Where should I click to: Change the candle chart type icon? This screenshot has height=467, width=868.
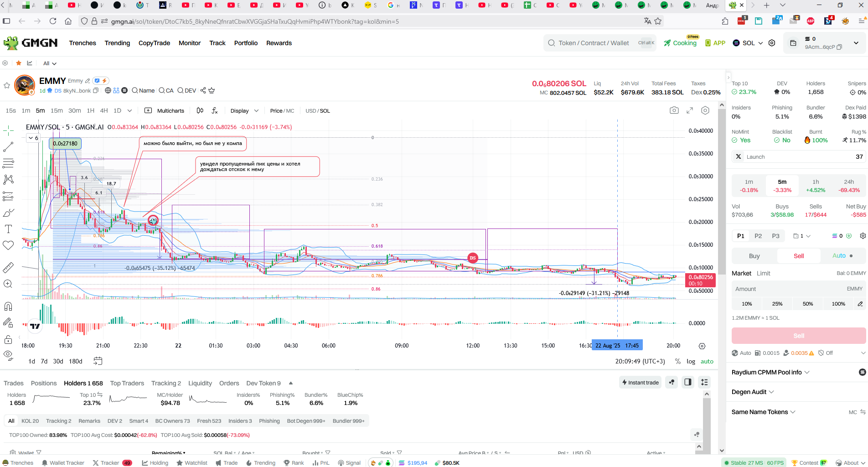pos(200,110)
